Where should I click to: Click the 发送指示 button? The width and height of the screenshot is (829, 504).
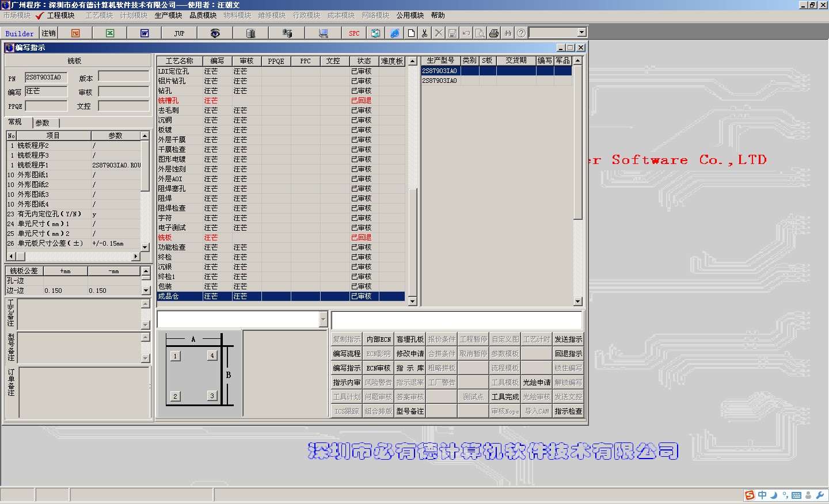[568, 339]
